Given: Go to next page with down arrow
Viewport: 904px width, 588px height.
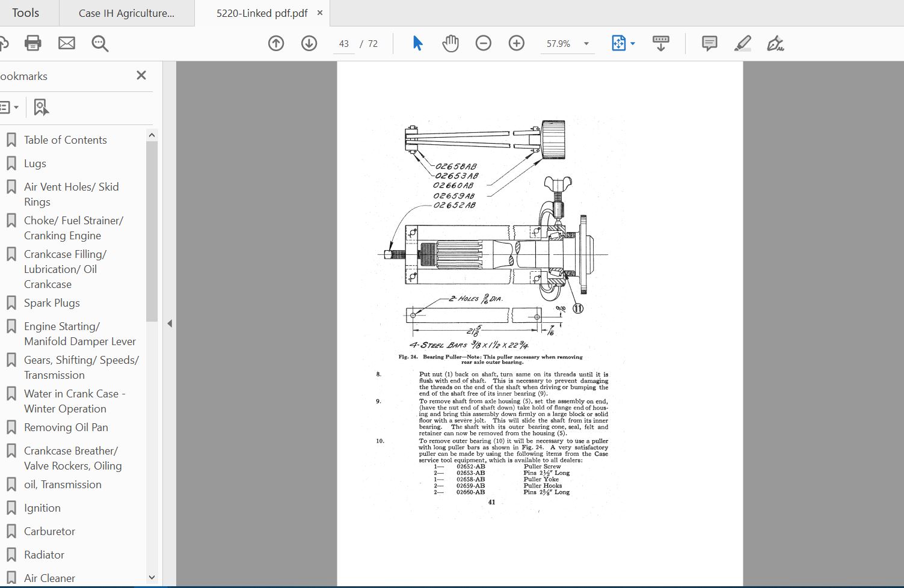Looking at the screenshot, I should coord(309,43).
